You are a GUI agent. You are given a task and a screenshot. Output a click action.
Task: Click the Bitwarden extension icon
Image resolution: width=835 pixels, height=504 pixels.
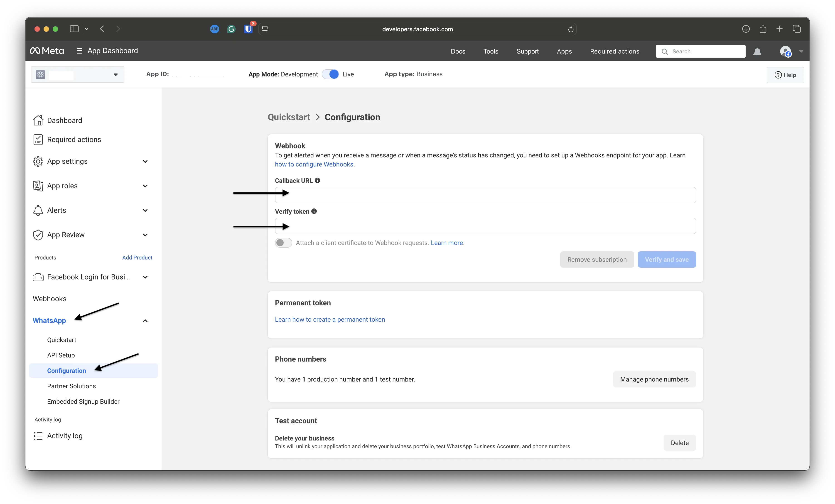pyautogui.click(x=248, y=29)
